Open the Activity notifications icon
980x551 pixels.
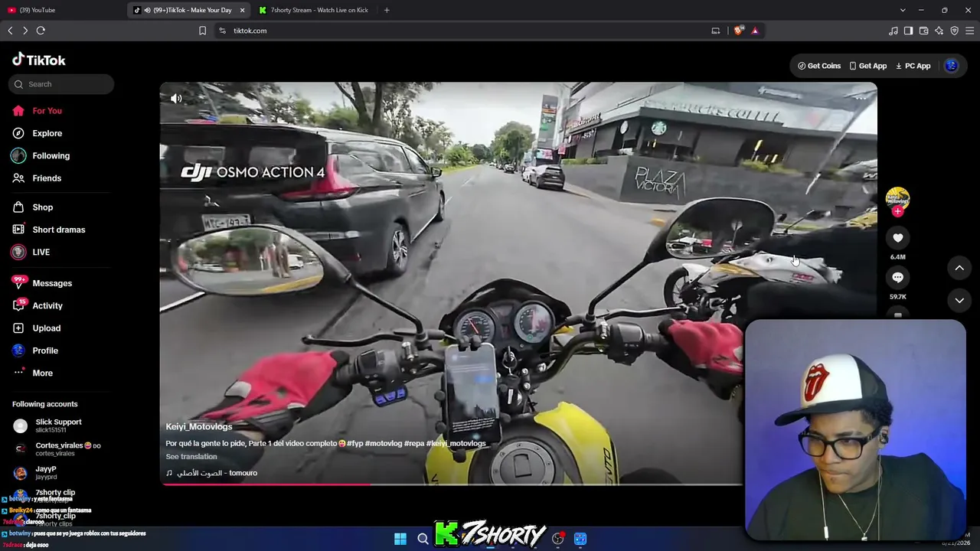click(18, 305)
